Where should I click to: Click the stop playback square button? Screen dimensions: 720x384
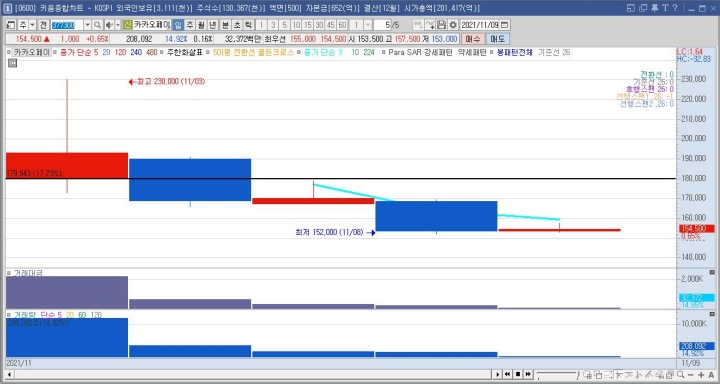518,374
